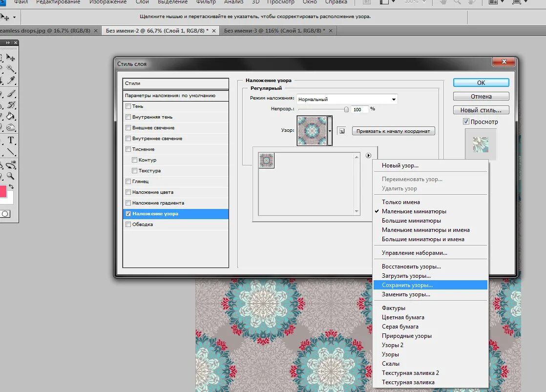Enable the Контур checkbox
This screenshot has height=392, width=546.
[134, 160]
